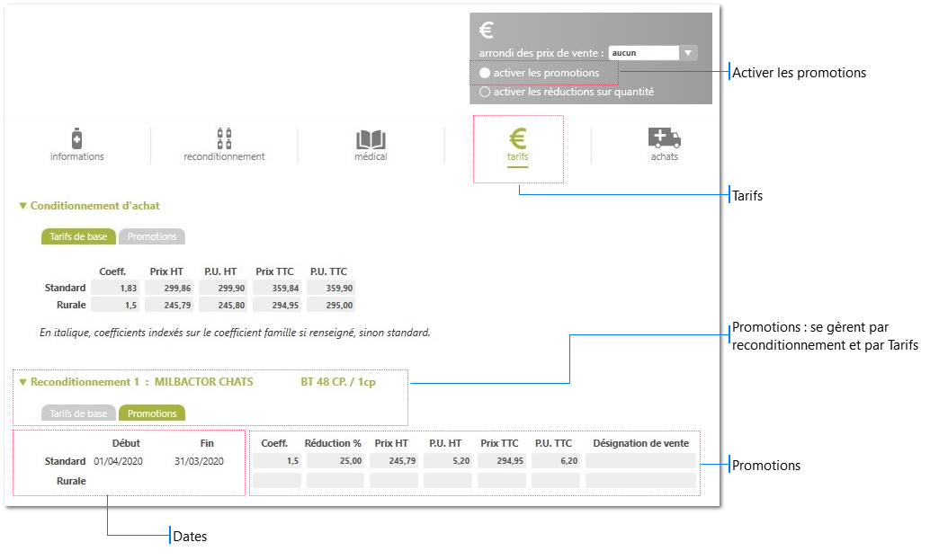Select the tarifs euro icon
Screen dimensions: 930x560
[518, 138]
